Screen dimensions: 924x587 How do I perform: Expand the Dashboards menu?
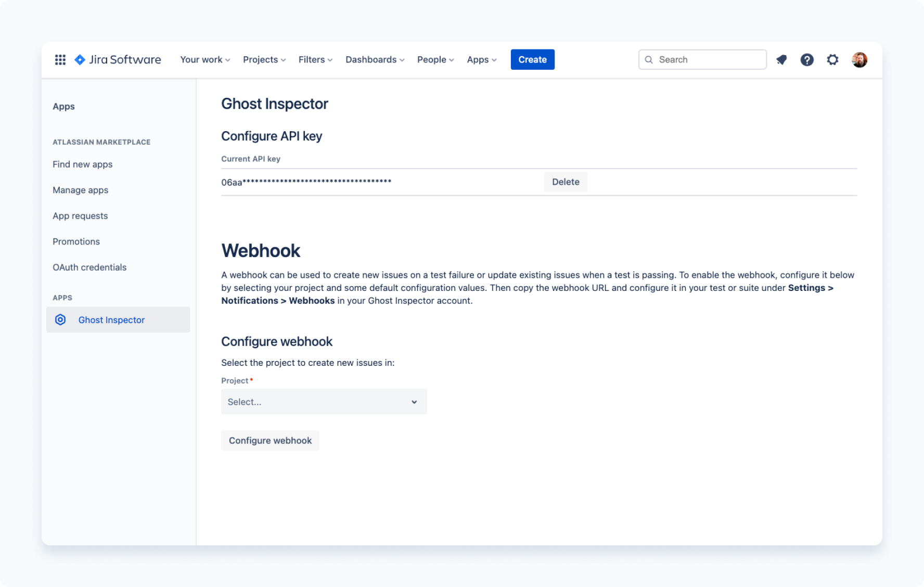[374, 59]
